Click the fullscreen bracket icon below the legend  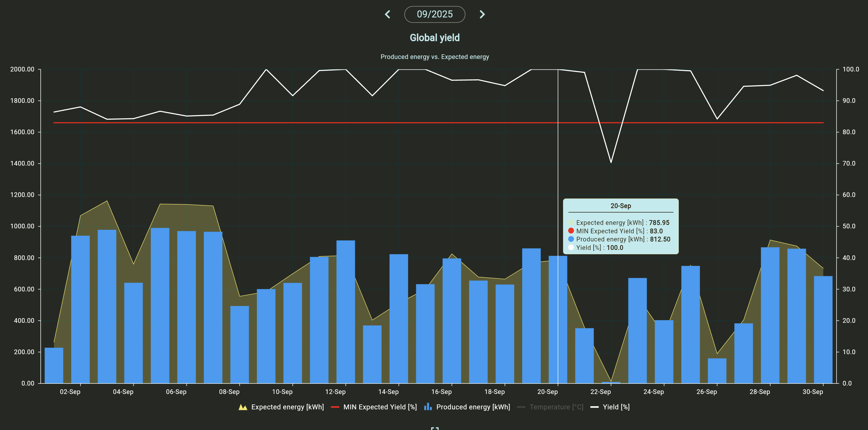pyautogui.click(x=435, y=428)
